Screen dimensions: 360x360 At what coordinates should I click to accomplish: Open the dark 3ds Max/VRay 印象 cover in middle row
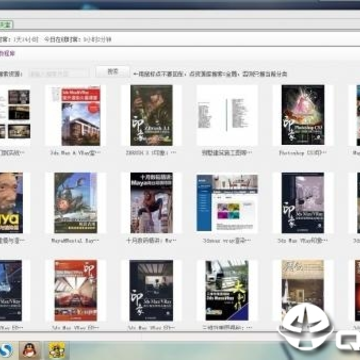[303, 203]
